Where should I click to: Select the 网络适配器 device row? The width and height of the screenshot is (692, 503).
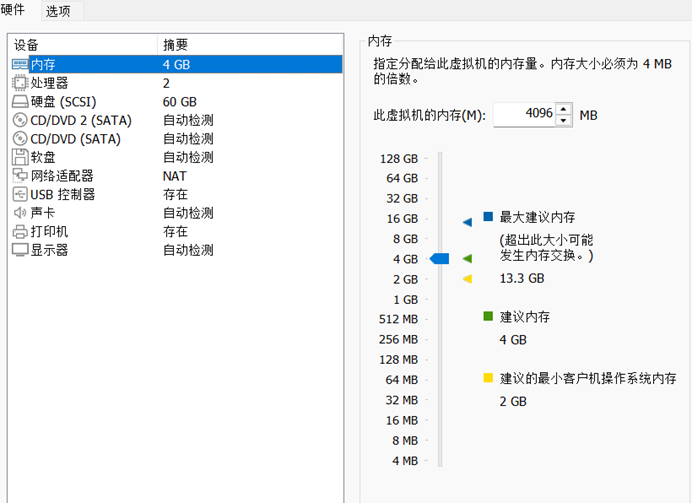click(177, 176)
